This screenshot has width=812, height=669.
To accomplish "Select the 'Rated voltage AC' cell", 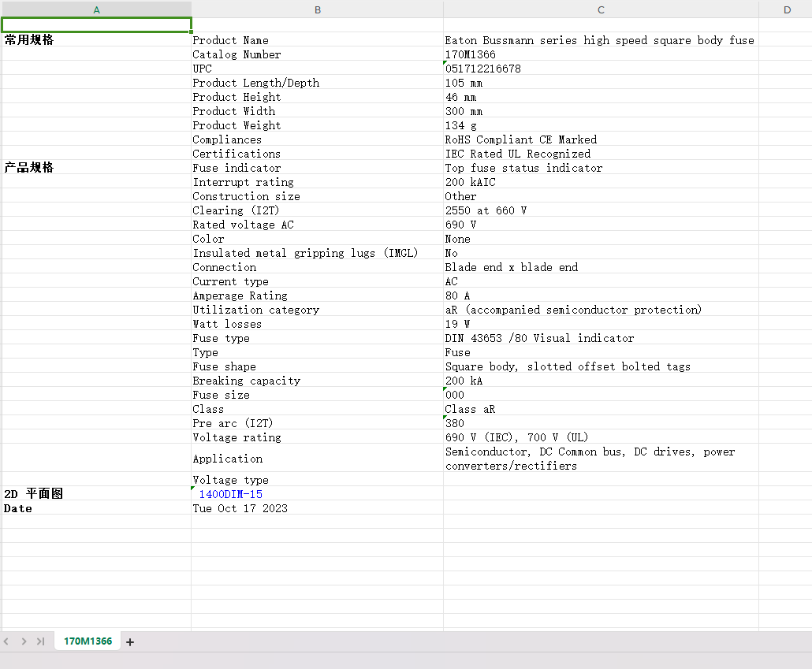I will (318, 225).
